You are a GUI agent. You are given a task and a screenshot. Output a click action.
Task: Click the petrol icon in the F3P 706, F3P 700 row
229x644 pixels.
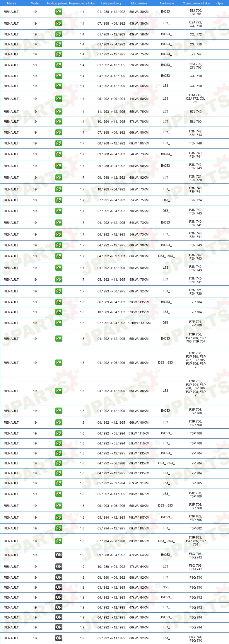(59, 494)
